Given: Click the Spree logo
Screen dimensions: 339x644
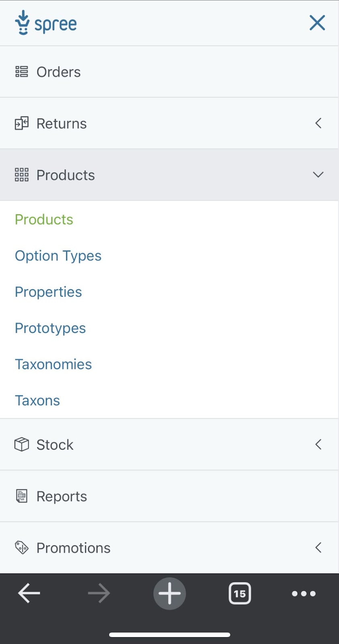Looking at the screenshot, I should pyautogui.click(x=45, y=23).
